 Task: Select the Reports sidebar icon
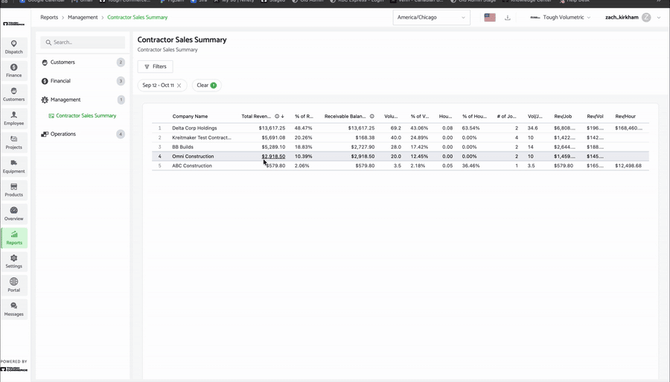14,238
